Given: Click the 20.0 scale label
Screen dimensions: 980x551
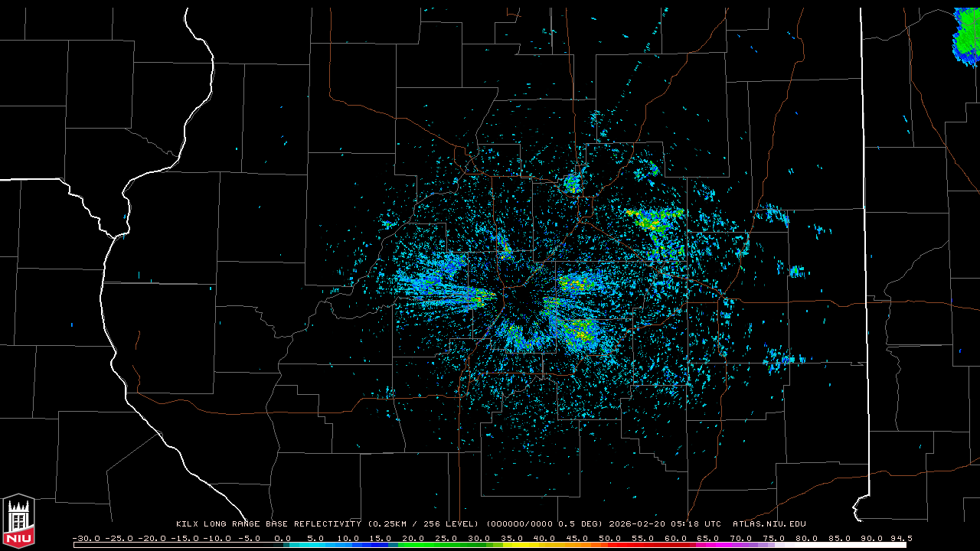Looking at the screenshot, I should (x=413, y=539).
